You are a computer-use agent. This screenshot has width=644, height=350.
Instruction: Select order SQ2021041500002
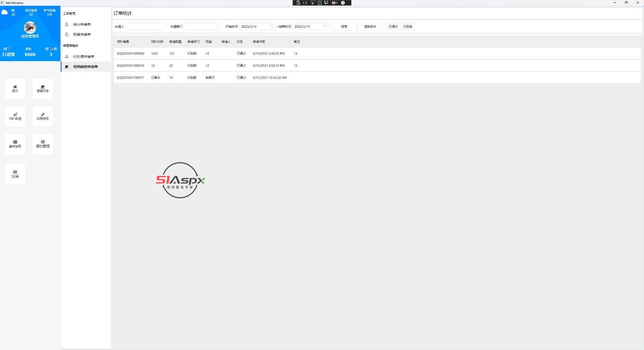click(377, 54)
